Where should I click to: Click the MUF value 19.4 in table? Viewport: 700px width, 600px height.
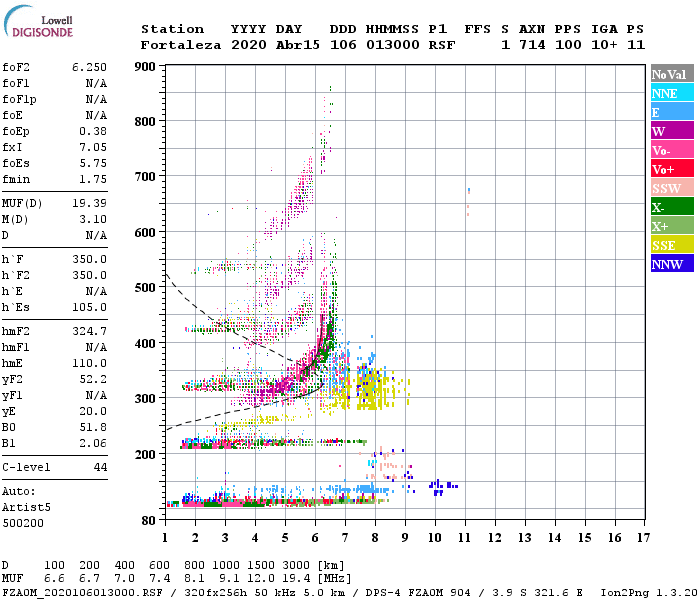pyautogui.click(x=296, y=579)
